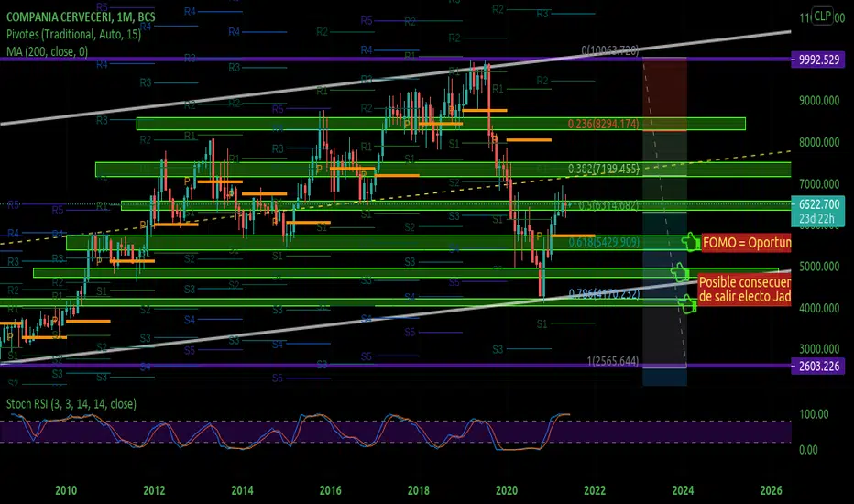Click the 9000.000 price scale label

[x=818, y=101]
